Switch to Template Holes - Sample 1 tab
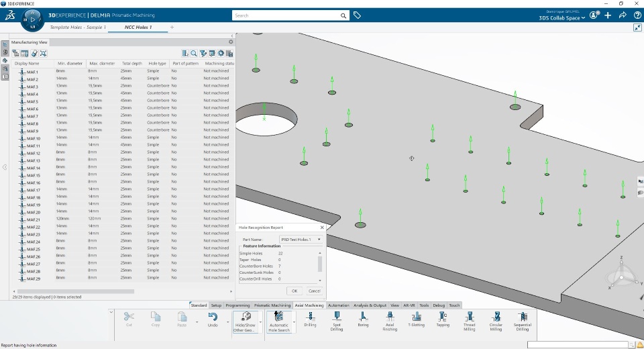The image size is (644, 349). click(x=78, y=27)
